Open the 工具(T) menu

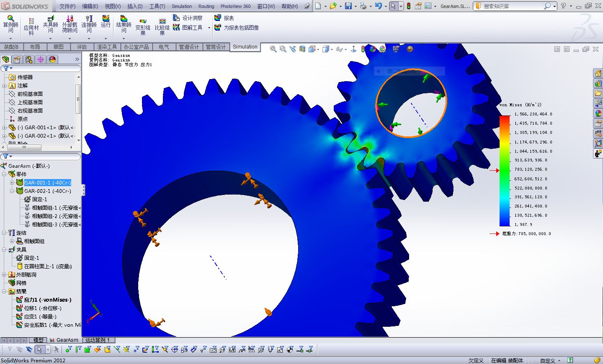pos(157,6)
